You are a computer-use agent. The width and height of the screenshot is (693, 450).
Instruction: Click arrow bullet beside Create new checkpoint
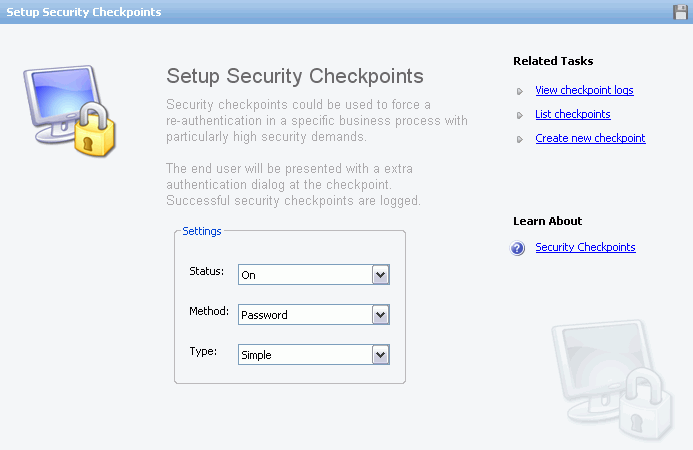tap(520, 139)
